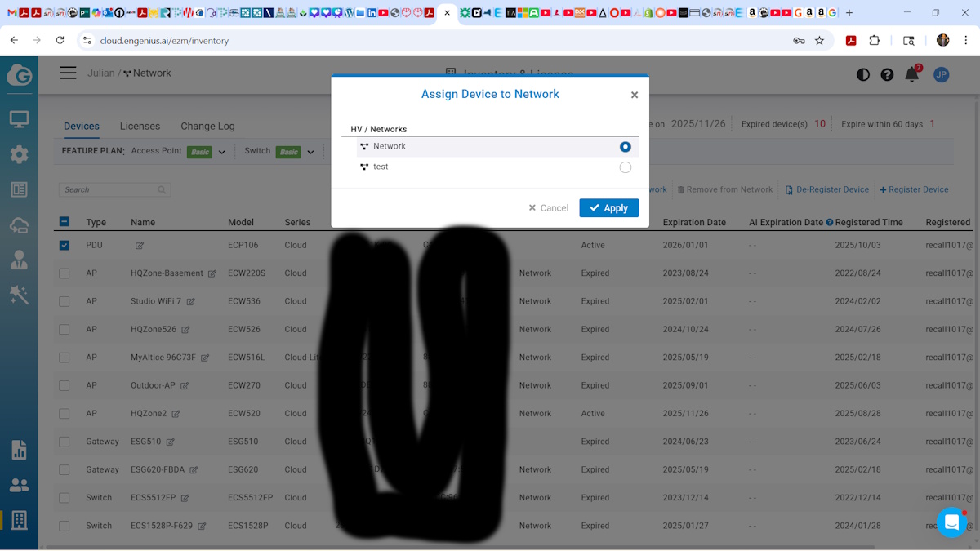Expand Switch feature plan dropdown
980x551 pixels.
click(310, 152)
